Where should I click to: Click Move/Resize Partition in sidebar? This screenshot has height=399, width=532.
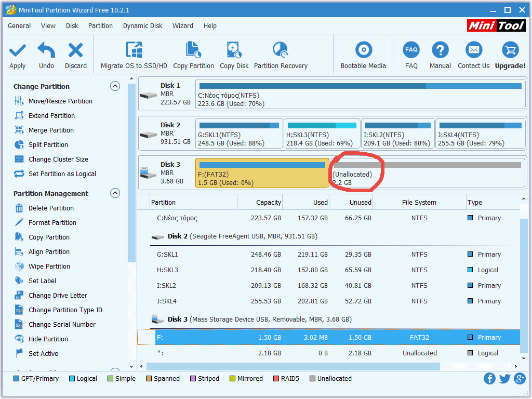(x=60, y=101)
